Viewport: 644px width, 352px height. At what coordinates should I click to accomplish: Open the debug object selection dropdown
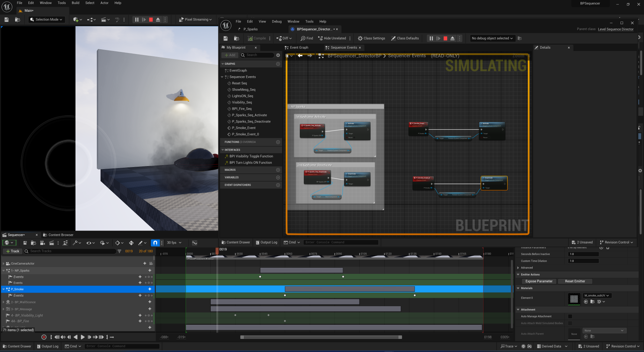tap(492, 38)
